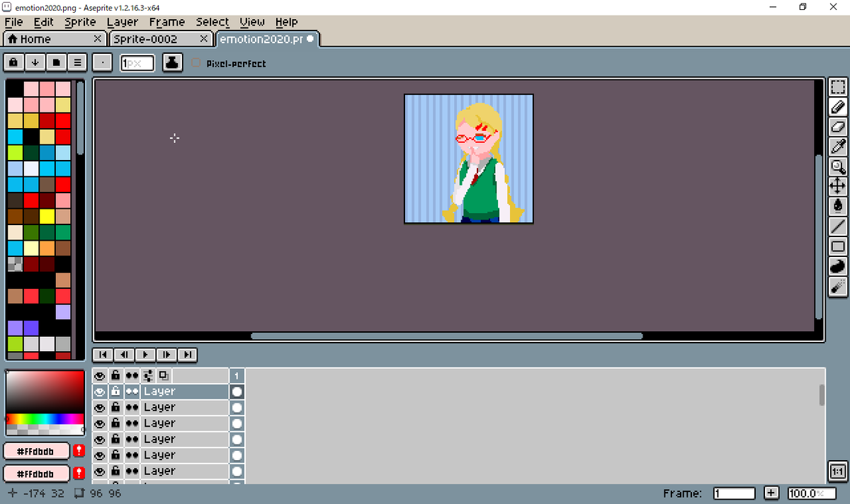Image resolution: width=850 pixels, height=504 pixels.
Task: Open the View menu
Action: click(252, 22)
